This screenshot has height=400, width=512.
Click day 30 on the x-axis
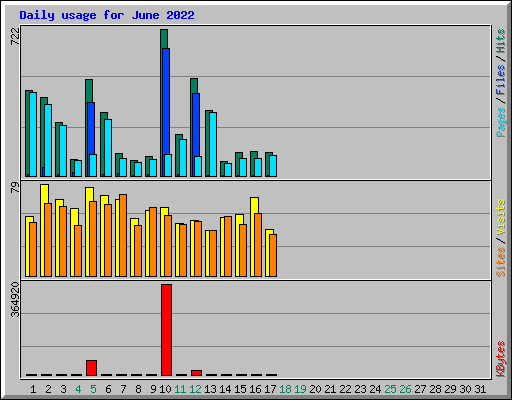tap(465, 389)
